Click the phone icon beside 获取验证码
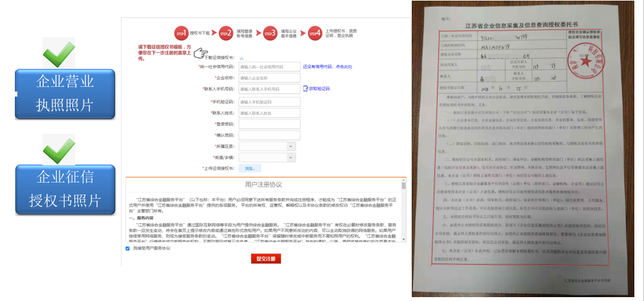Viewport: 644px width, 301px height. pos(306,89)
